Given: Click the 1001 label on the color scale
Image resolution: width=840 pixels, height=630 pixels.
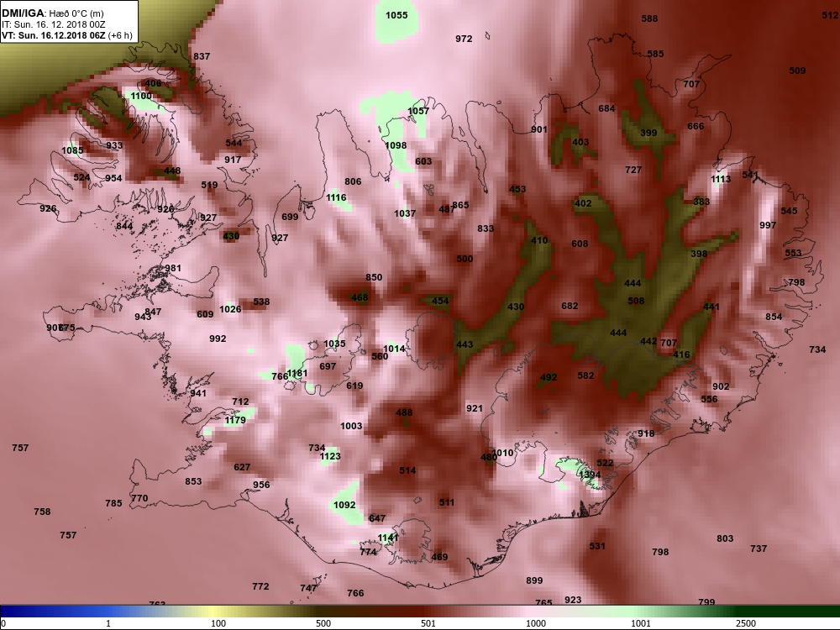Looking at the screenshot, I should [x=641, y=623].
